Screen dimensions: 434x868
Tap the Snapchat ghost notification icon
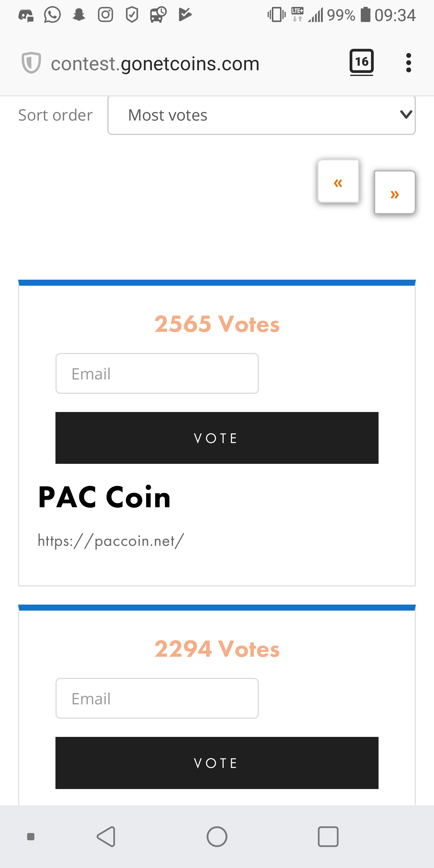pos(79,15)
